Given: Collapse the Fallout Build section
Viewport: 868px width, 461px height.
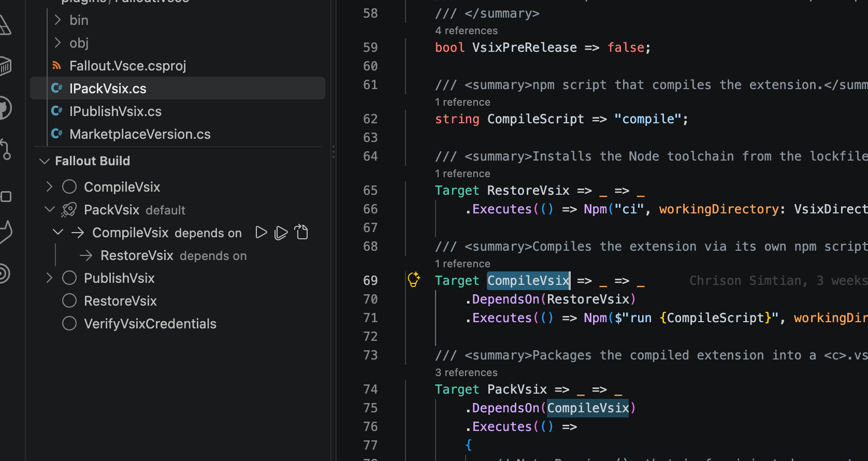Looking at the screenshot, I should [45, 161].
